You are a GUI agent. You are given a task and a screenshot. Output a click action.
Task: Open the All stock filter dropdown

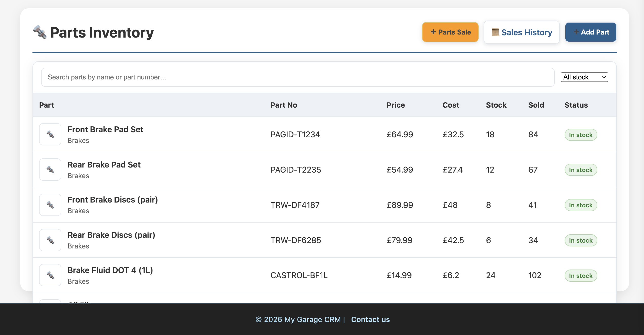click(x=584, y=77)
